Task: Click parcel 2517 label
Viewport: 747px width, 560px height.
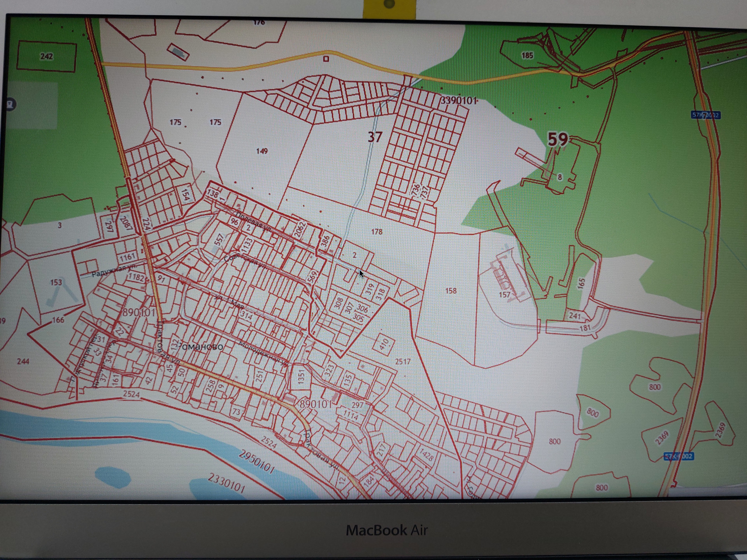Action: tap(403, 362)
